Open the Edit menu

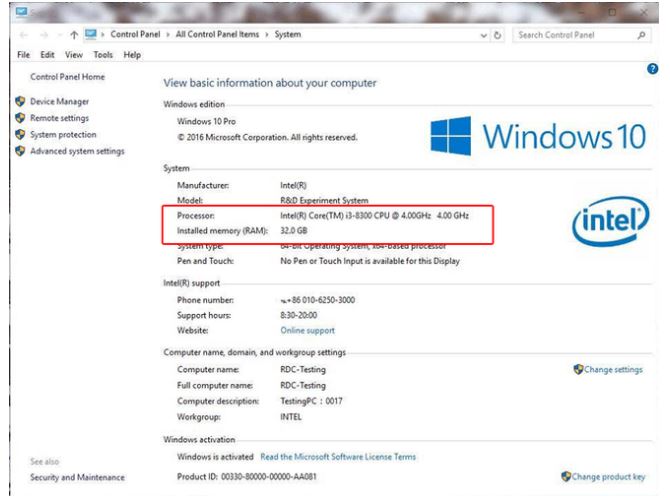[x=47, y=55]
